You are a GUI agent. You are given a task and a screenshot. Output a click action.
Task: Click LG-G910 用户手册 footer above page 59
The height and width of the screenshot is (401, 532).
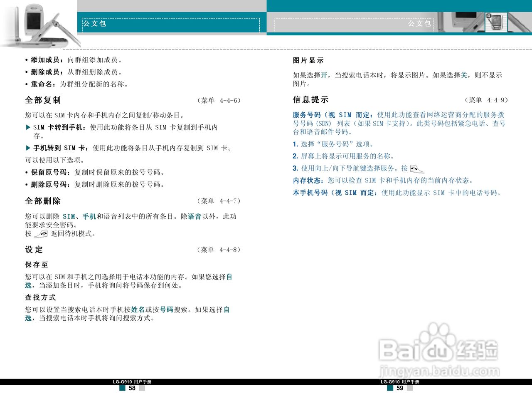tap(400, 382)
